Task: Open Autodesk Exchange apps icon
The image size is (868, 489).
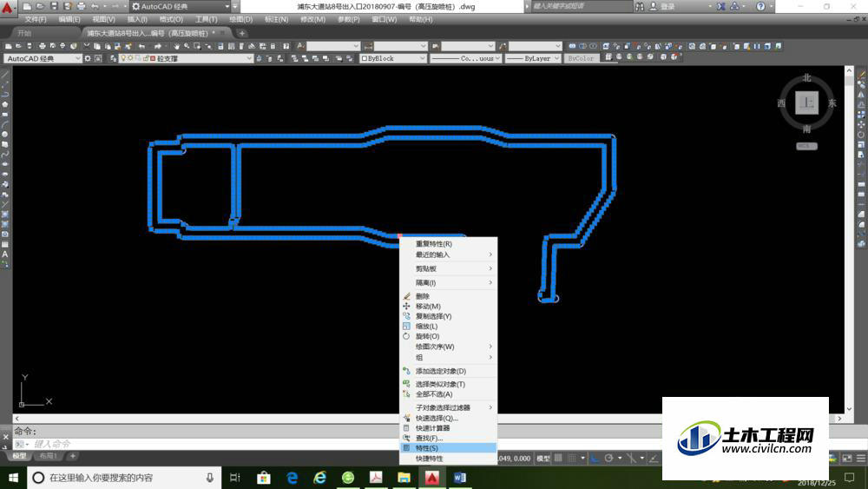Action: 720,7
